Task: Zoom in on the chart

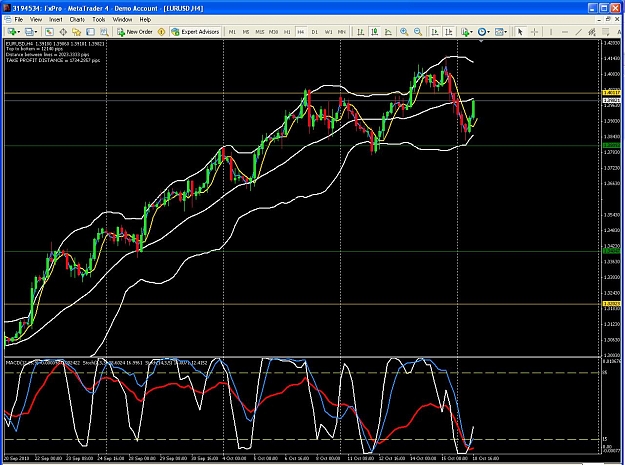Action: pos(404,32)
